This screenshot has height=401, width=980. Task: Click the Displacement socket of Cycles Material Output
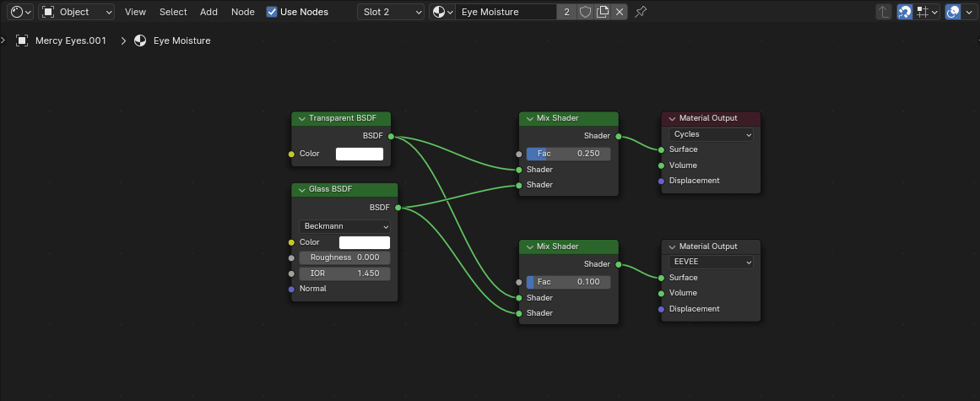661,182
